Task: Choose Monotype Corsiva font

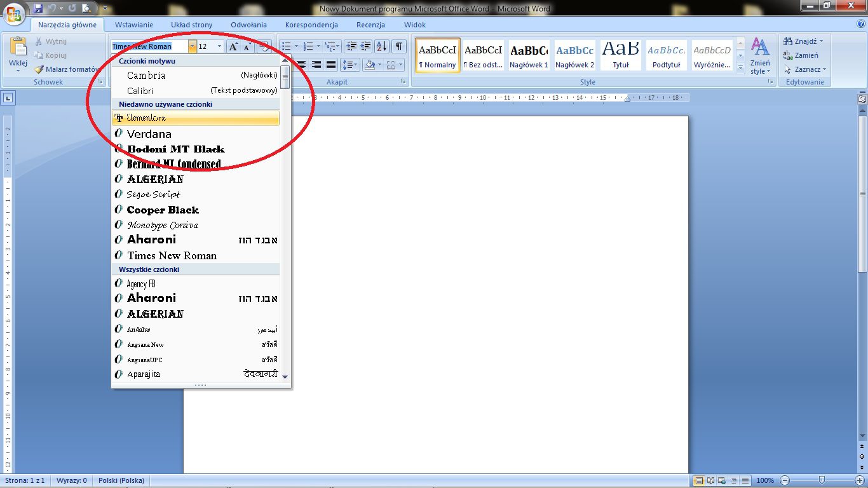Action: click(x=196, y=225)
